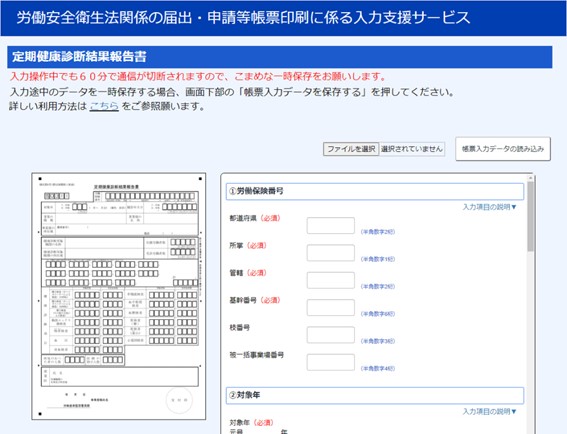The image size is (567, 434).
Task: Click the ②対象年 section header
Action: (375, 395)
